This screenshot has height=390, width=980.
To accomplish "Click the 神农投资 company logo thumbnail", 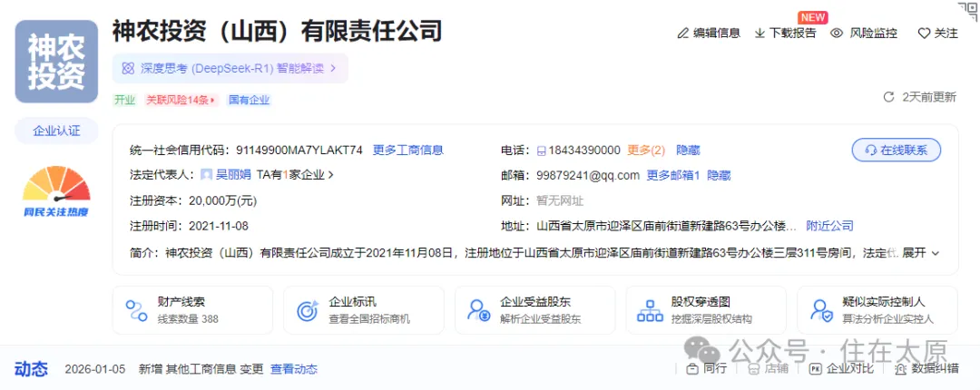I will pos(56,62).
